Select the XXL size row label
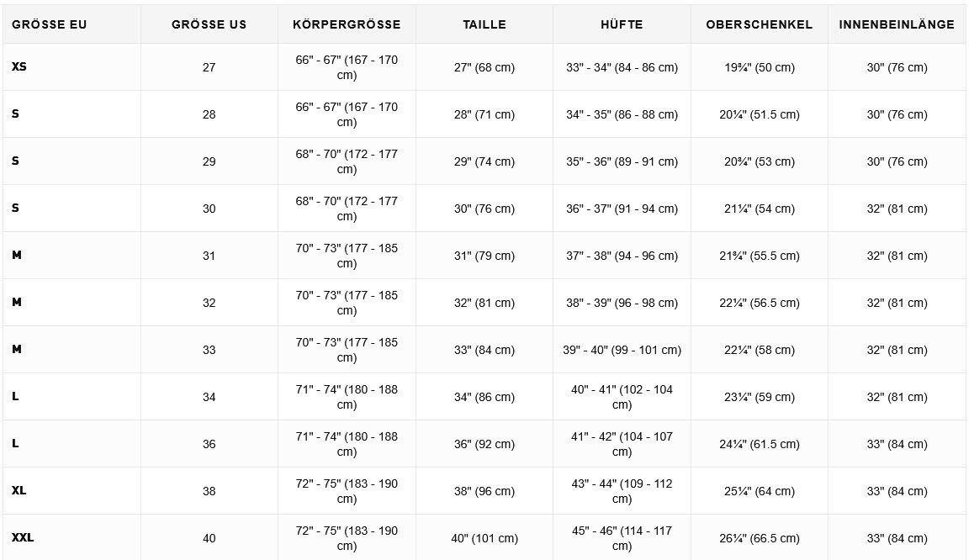The height and width of the screenshot is (560, 974). (23, 537)
